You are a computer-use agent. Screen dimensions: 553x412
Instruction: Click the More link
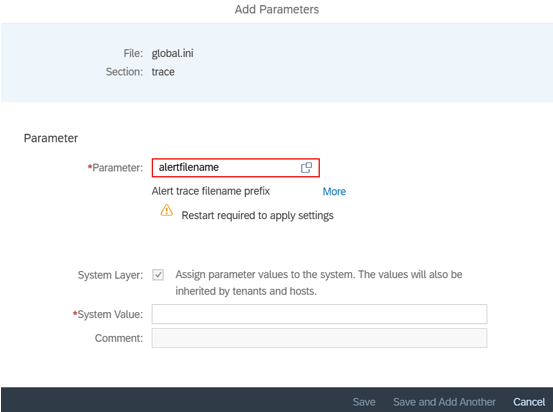(x=334, y=192)
